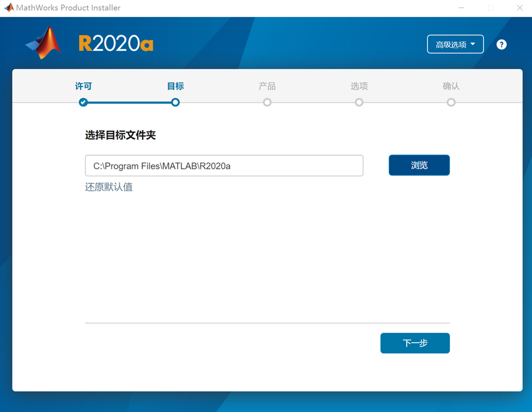
Task: Click the 浏览 browse button
Action: (419, 165)
